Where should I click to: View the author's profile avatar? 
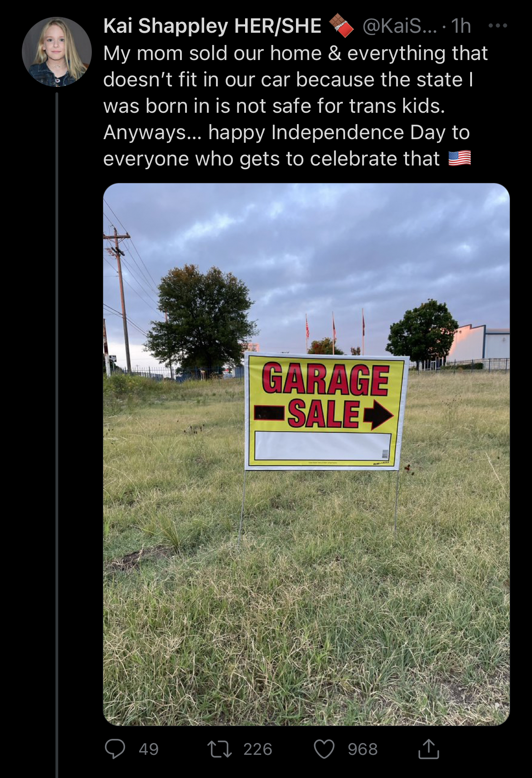[x=57, y=52]
